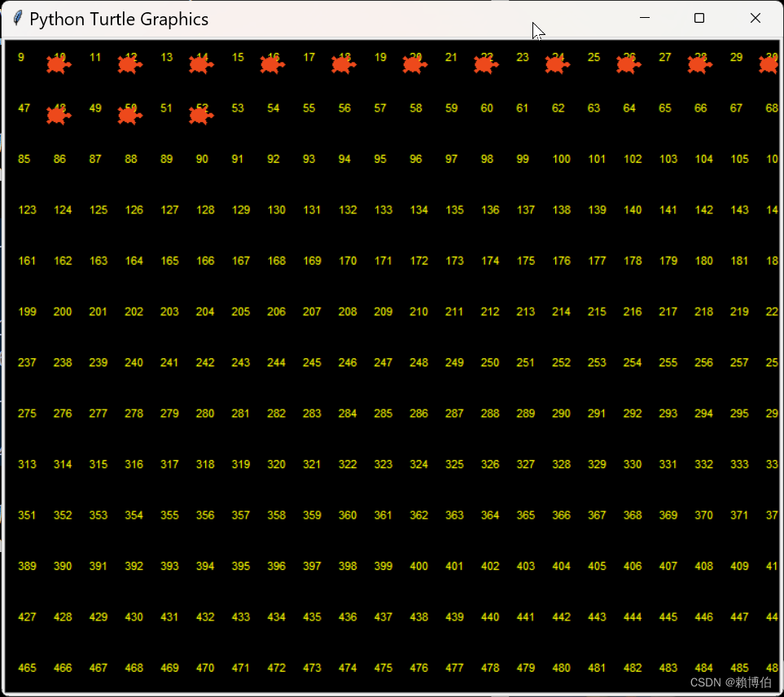Click the turtle sprite between 21 and 23
784x697 pixels.
pos(486,64)
